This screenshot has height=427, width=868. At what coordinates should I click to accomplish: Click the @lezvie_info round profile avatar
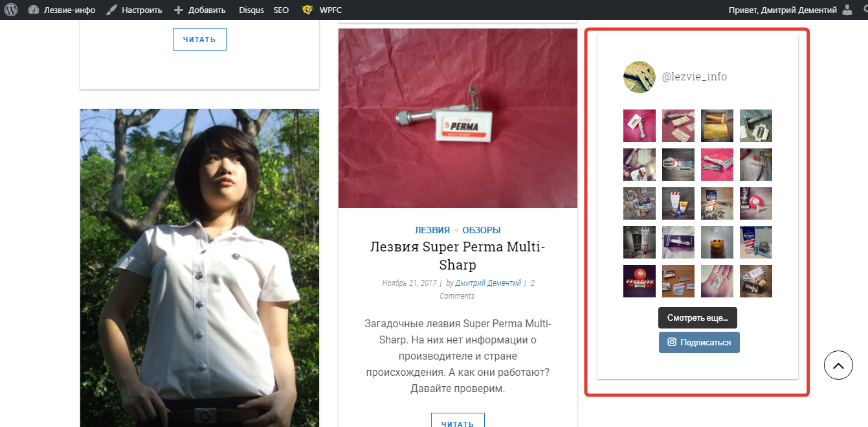[x=639, y=77]
